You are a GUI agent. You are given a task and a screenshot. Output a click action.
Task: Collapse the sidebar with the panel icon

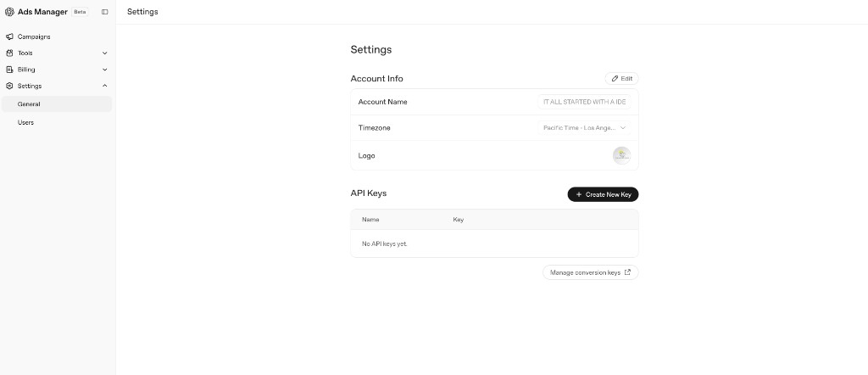pos(104,12)
